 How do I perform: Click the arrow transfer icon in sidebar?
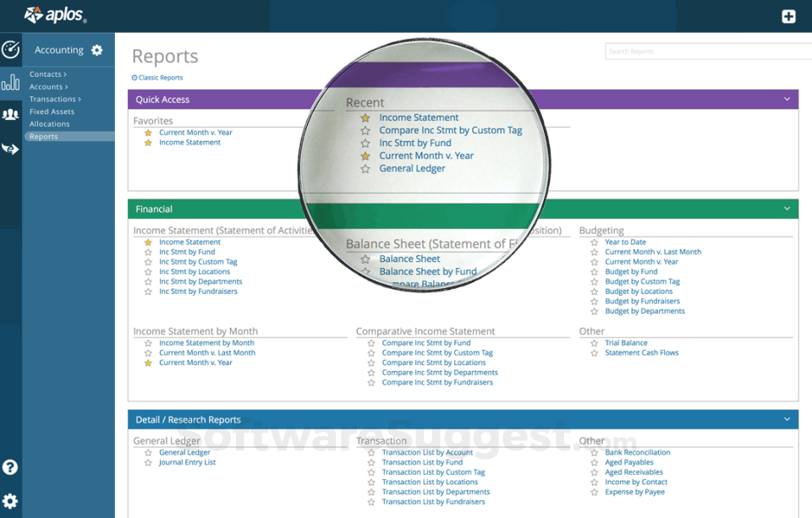pyautogui.click(x=11, y=149)
